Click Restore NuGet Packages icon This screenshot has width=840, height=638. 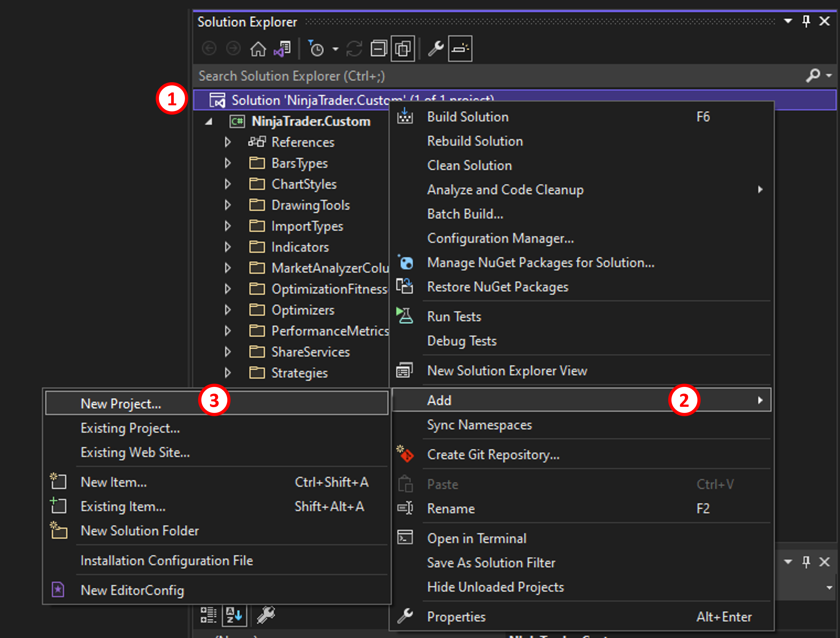tap(405, 286)
